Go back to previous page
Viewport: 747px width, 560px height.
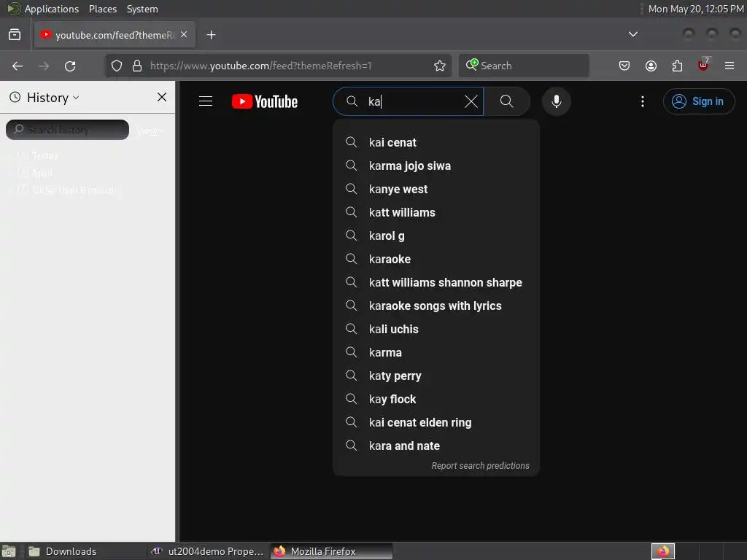click(x=18, y=66)
